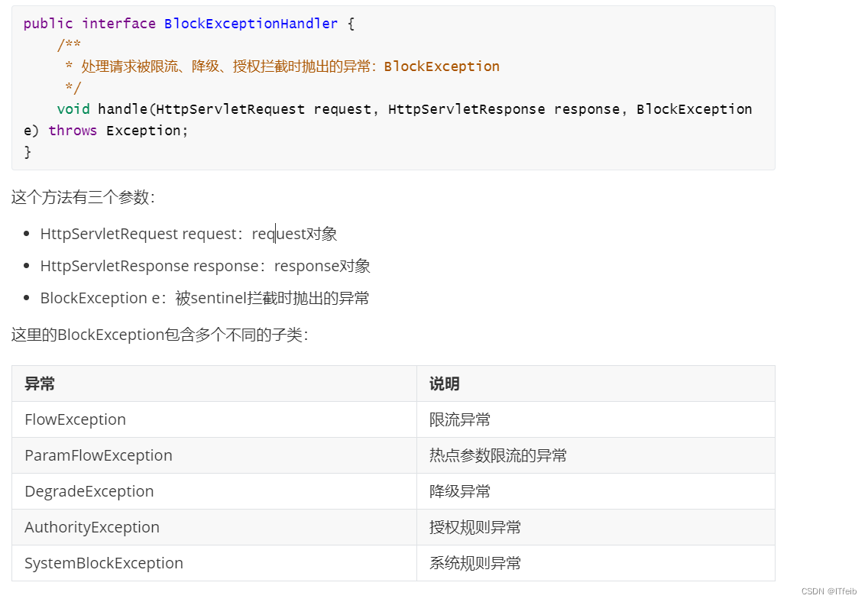Click the BlockException e bullet item

[x=204, y=298]
